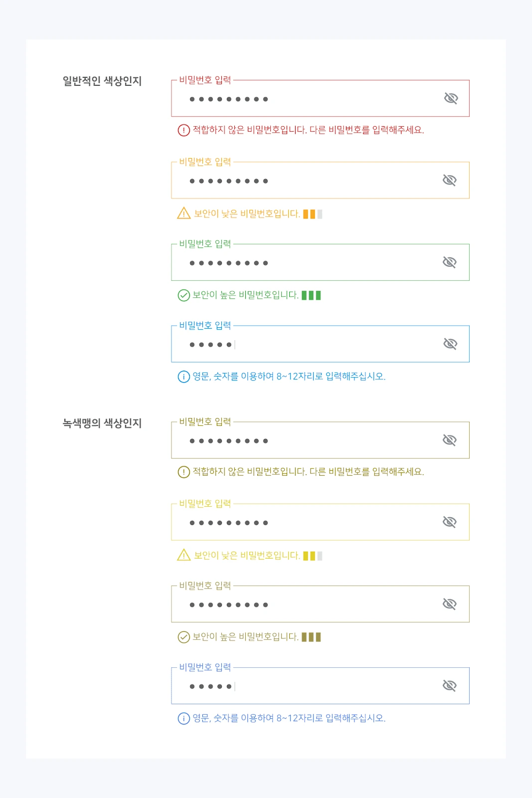Click olive exclamation circle icon in colorblind section
Screen dimensions: 532x798
183,472
